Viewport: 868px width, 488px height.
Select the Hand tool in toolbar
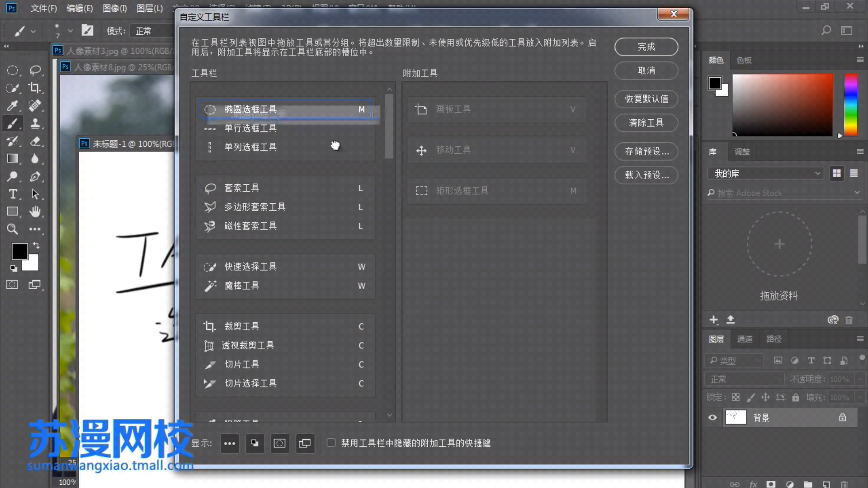tap(35, 211)
